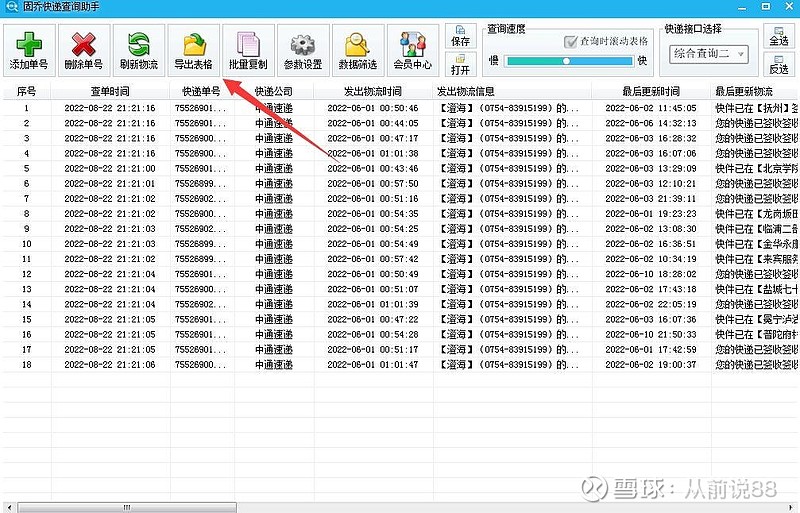Click query time 2022-08-22 21:21:01
The image size is (800, 513).
[110, 183]
